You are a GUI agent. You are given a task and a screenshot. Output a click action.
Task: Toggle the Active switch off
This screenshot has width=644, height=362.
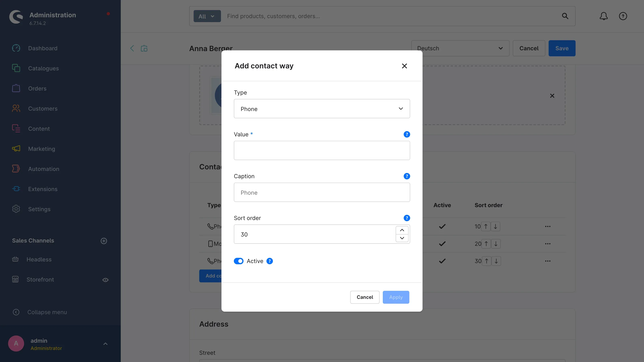pyautogui.click(x=238, y=261)
